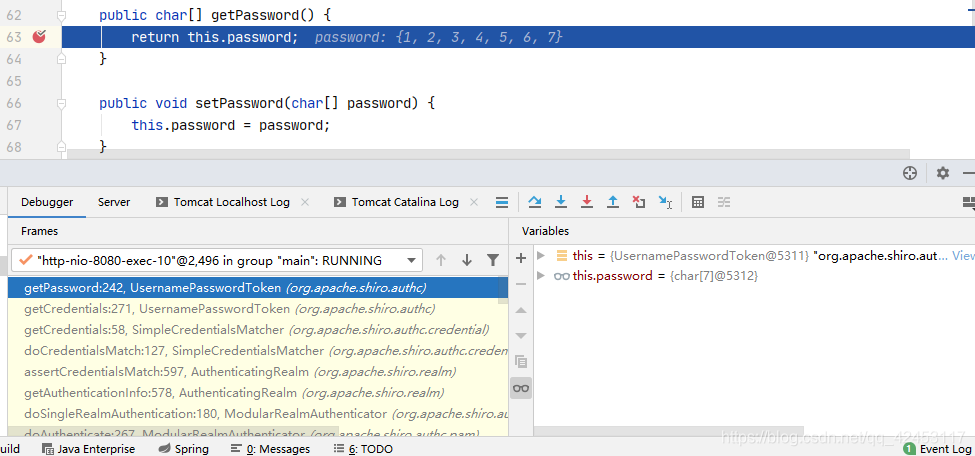Select frame getPassword:242, UsernamePasswordToken
Screen dimensions: 975x456
pyautogui.click(x=258, y=288)
